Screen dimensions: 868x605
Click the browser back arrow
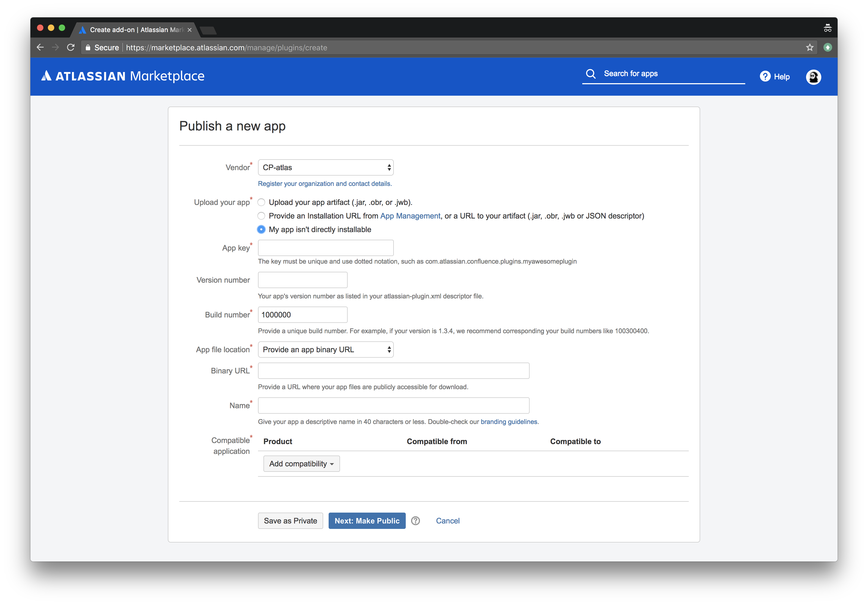[40, 47]
